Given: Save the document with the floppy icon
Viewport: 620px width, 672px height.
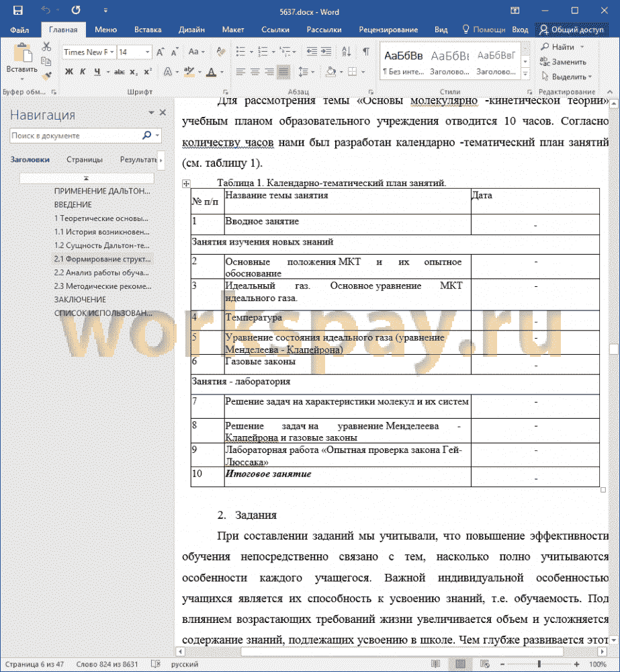Looking at the screenshot, I should click(x=17, y=10).
